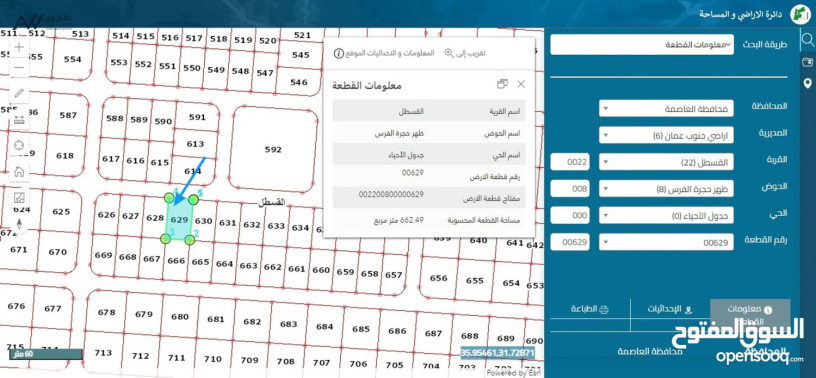Open the second sidebar icon below search
The height and width of the screenshot is (378, 816).
[808, 62]
